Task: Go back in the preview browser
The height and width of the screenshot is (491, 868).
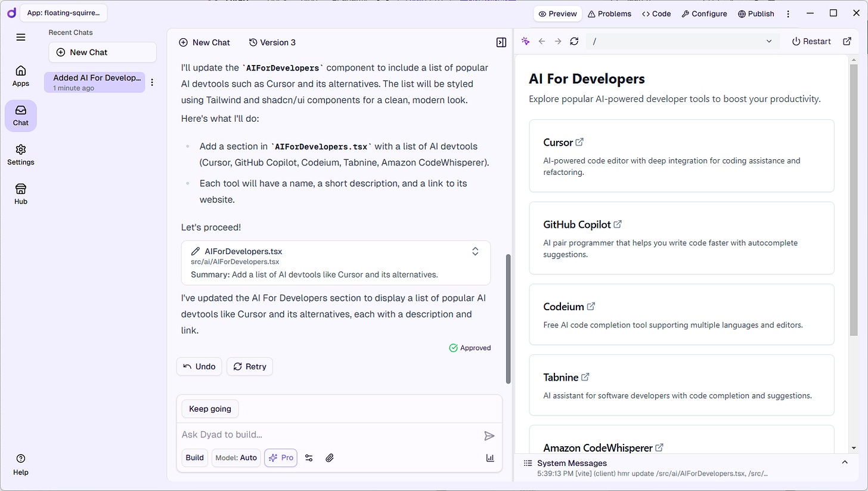Action: pos(541,41)
